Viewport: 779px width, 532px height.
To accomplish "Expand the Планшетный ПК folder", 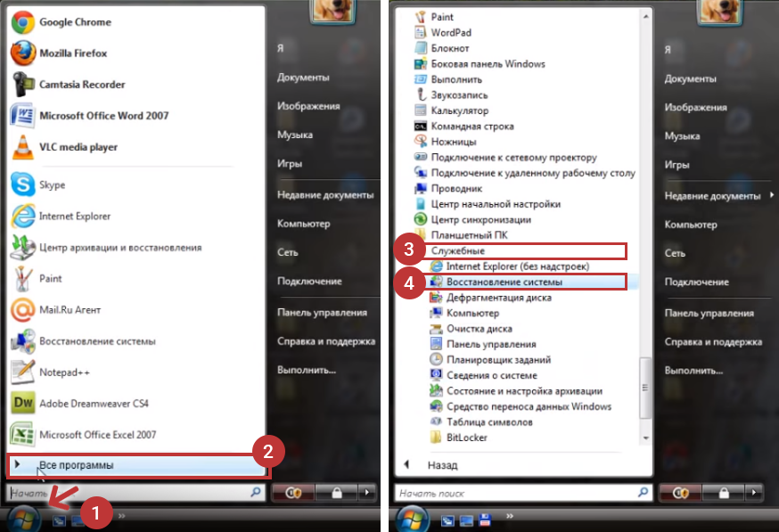I will [x=461, y=235].
